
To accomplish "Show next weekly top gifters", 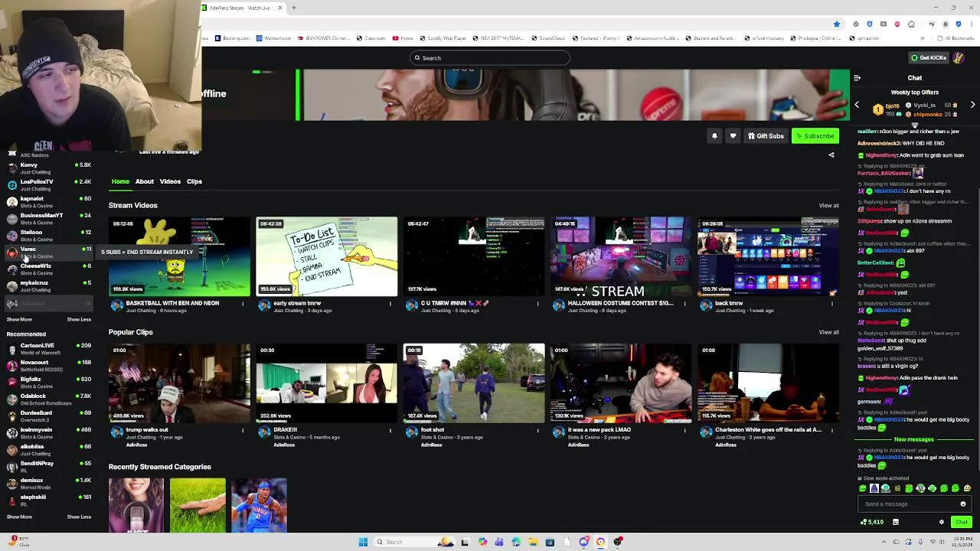I will [972, 105].
